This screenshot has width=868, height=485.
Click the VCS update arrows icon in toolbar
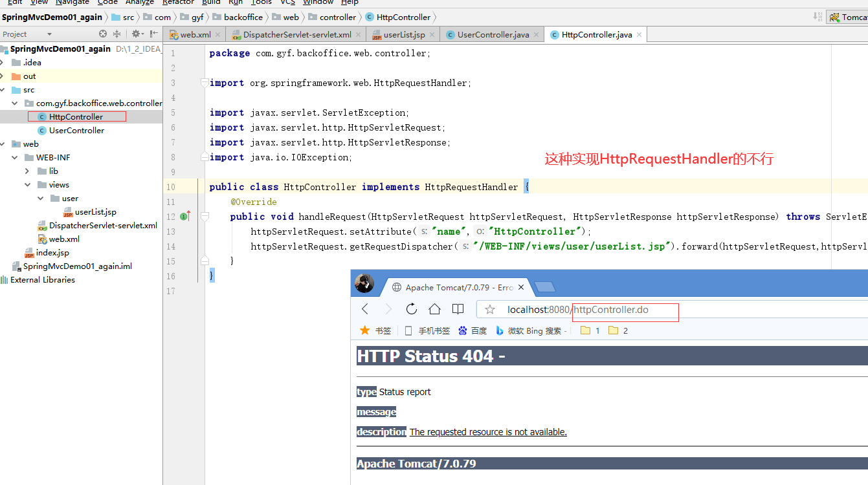point(818,17)
